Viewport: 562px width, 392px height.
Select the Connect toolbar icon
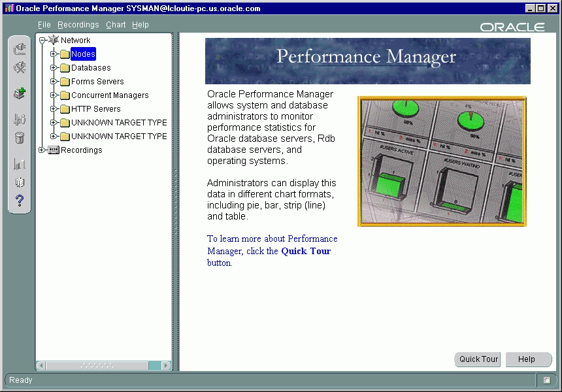[19, 48]
